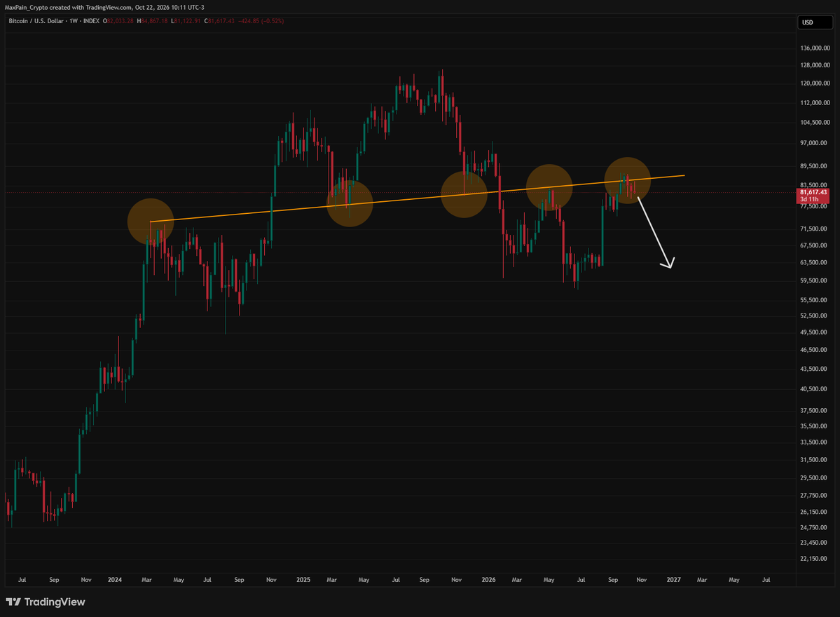Viewport: 840px width, 617px height.
Task: Click the 1W interval label
Action: point(74,21)
